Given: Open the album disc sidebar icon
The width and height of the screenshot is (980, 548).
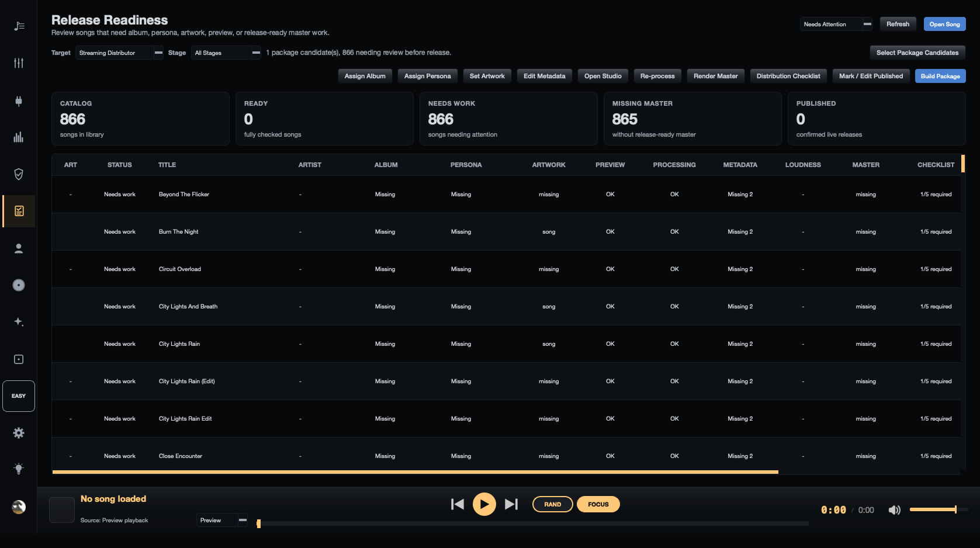Looking at the screenshot, I should tap(19, 285).
